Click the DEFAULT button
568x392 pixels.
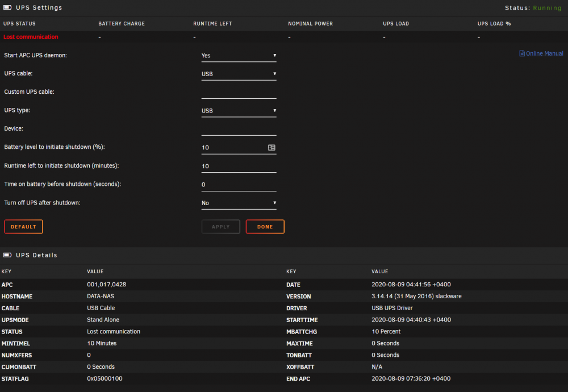pyautogui.click(x=23, y=227)
